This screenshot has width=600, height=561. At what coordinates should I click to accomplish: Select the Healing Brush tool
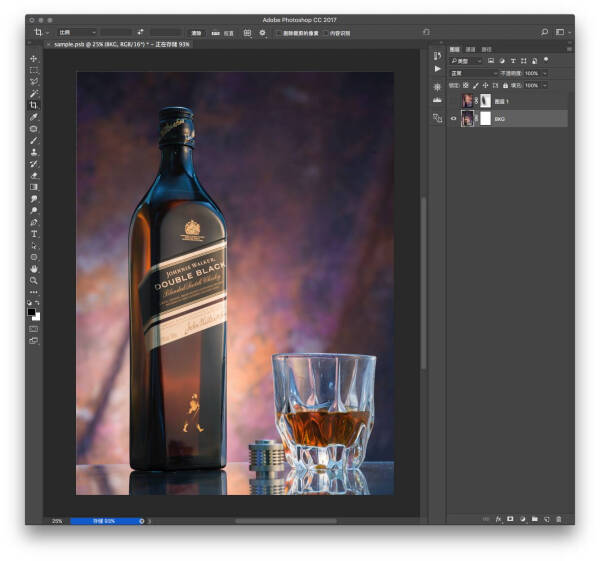tap(34, 129)
